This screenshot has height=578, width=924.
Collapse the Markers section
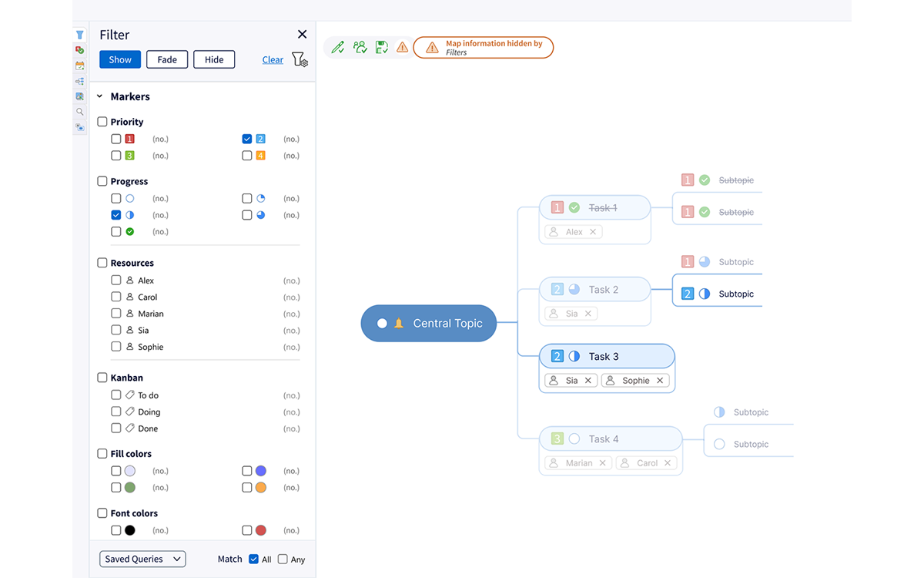pyautogui.click(x=99, y=96)
